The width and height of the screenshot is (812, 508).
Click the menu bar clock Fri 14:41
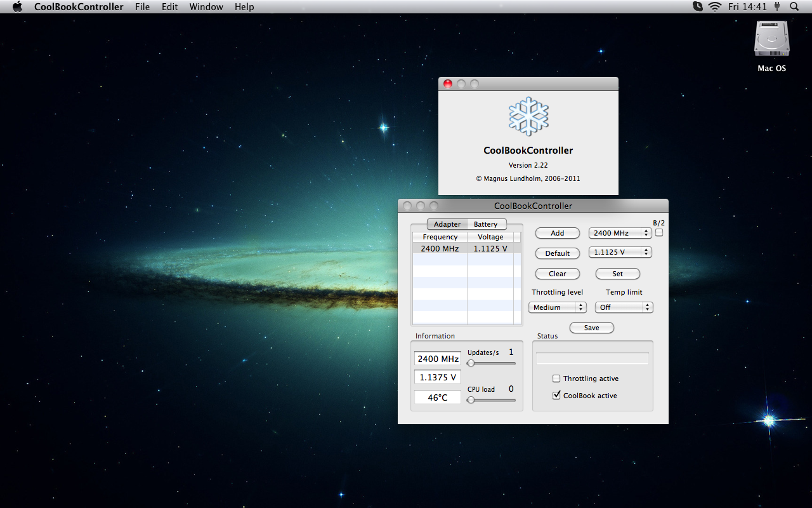pyautogui.click(x=747, y=6)
